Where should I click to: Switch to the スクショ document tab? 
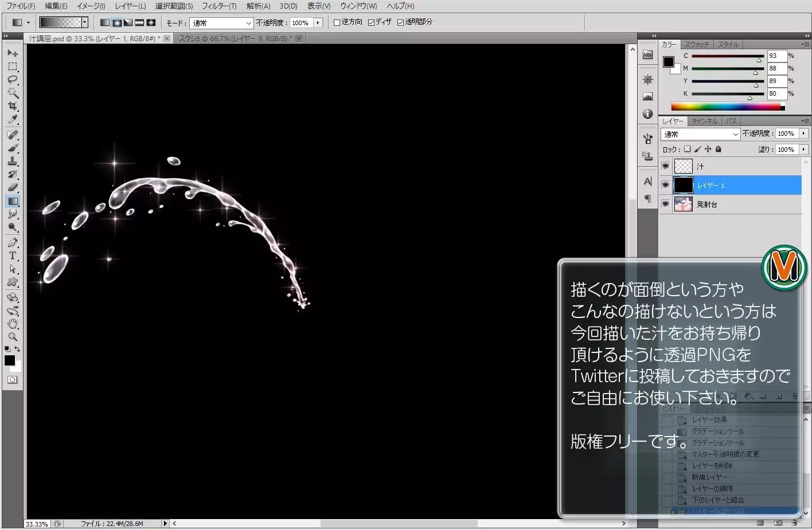[x=235, y=38]
